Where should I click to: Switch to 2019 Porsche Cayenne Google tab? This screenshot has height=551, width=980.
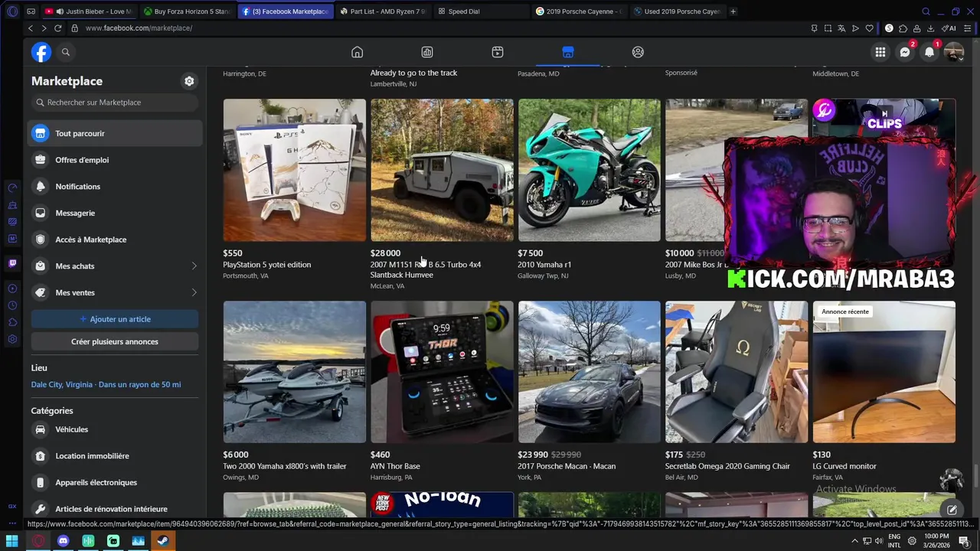(x=580, y=11)
